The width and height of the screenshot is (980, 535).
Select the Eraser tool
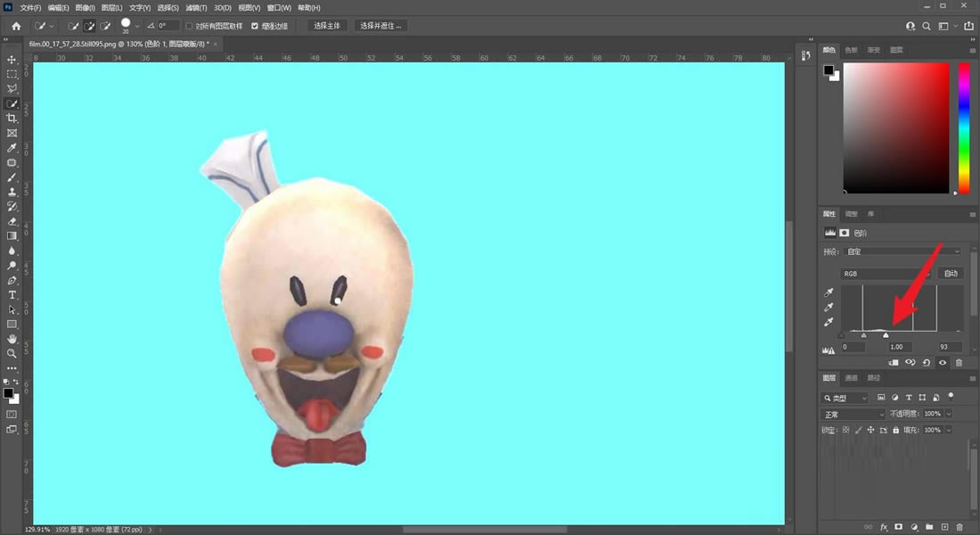pos(12,221)
